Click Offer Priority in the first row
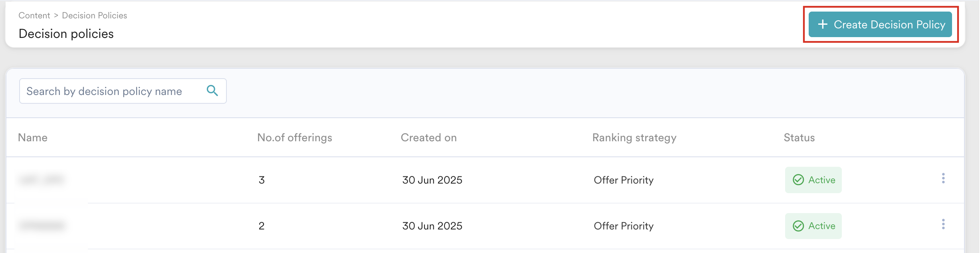This screenshot has height=253, width=980. [x=623, y=180]
